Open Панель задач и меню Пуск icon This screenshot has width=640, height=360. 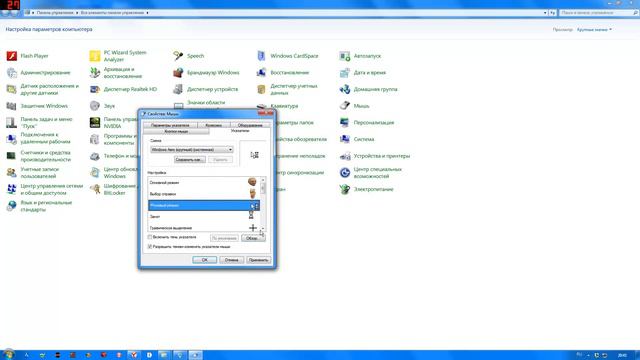point(12,122)
